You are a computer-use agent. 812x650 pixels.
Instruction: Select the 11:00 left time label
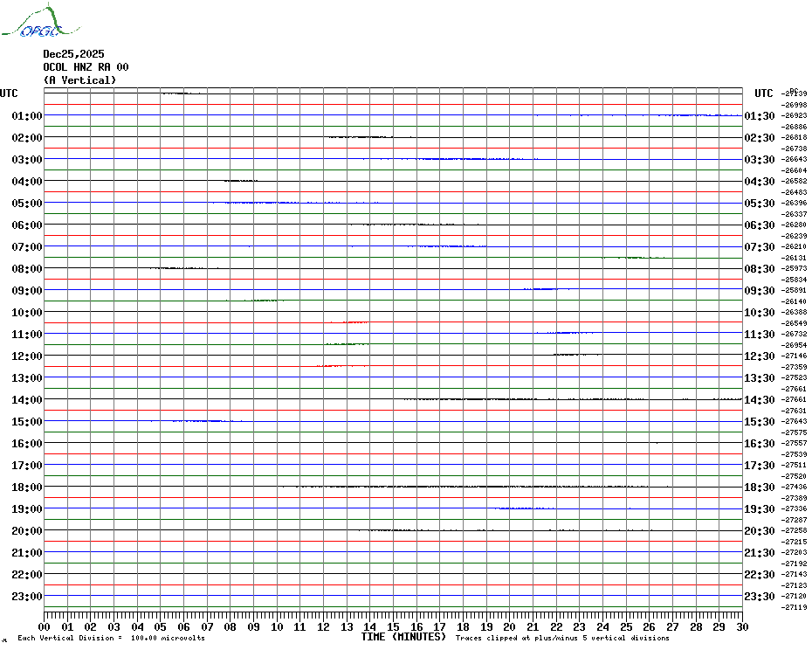(27, 335)
